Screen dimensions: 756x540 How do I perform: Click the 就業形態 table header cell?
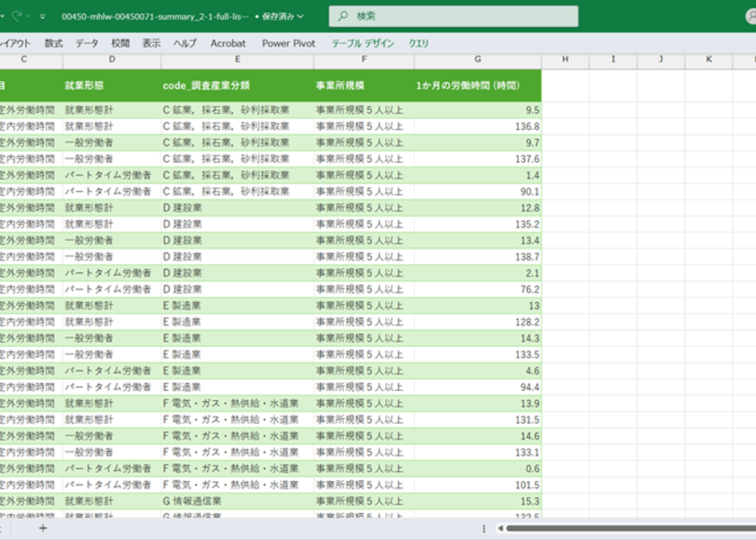[112, 85]
